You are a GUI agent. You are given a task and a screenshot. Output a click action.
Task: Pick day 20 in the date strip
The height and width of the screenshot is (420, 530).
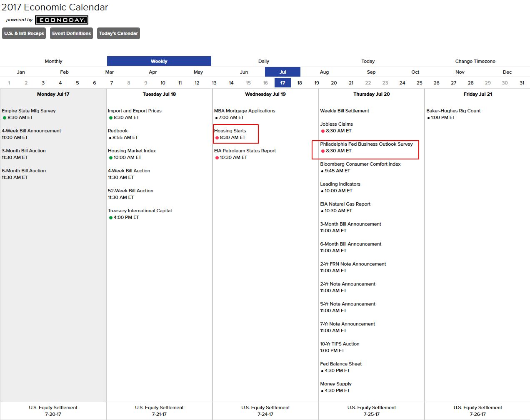pos(334,83)
